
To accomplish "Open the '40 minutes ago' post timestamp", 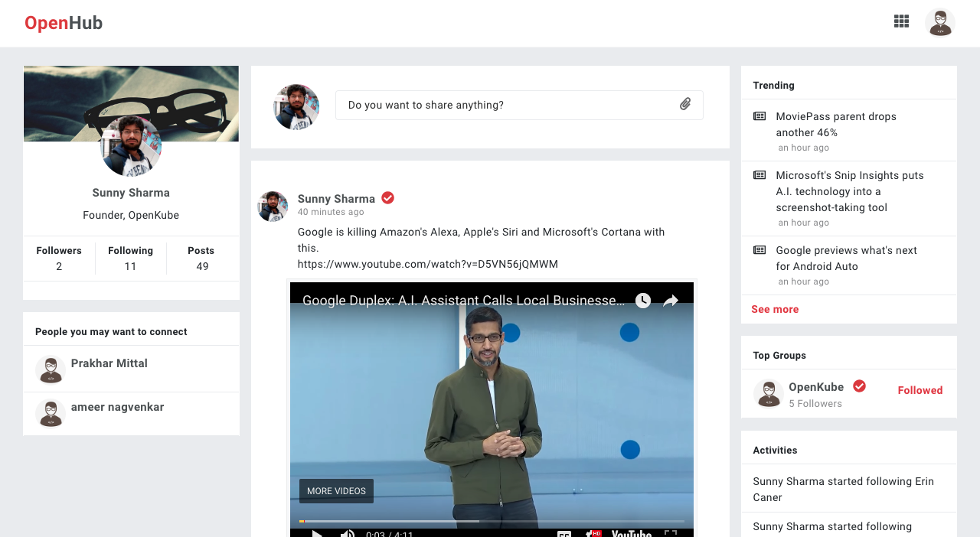I will (x=331, y=212).
